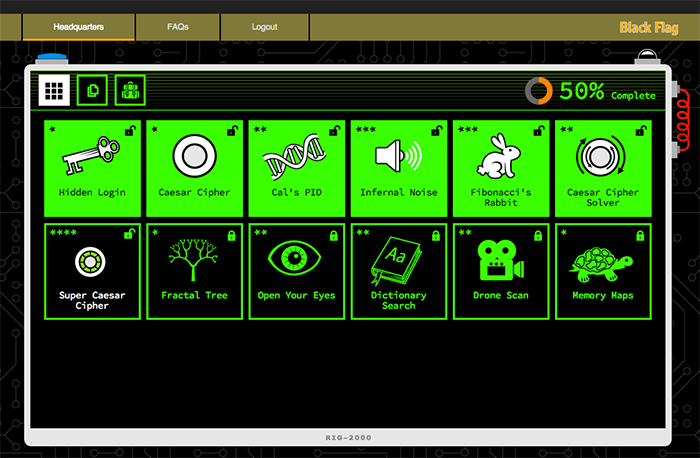Click the locked padlock on Dictionary Search

[436, 235]
